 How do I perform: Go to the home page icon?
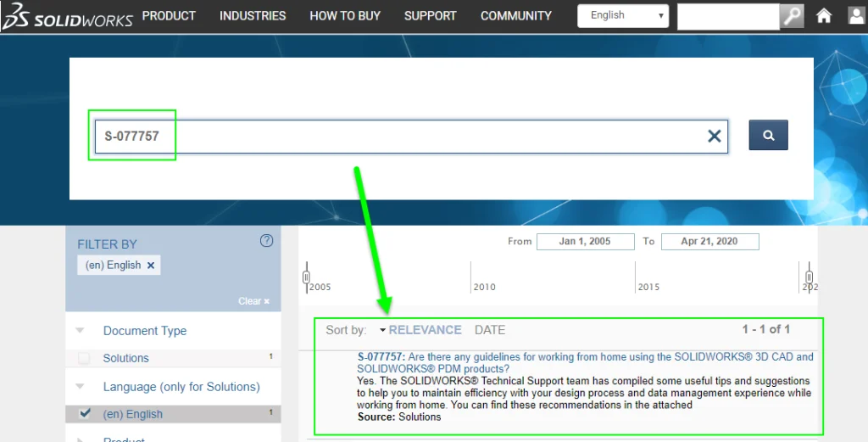(x=823, y=16)
